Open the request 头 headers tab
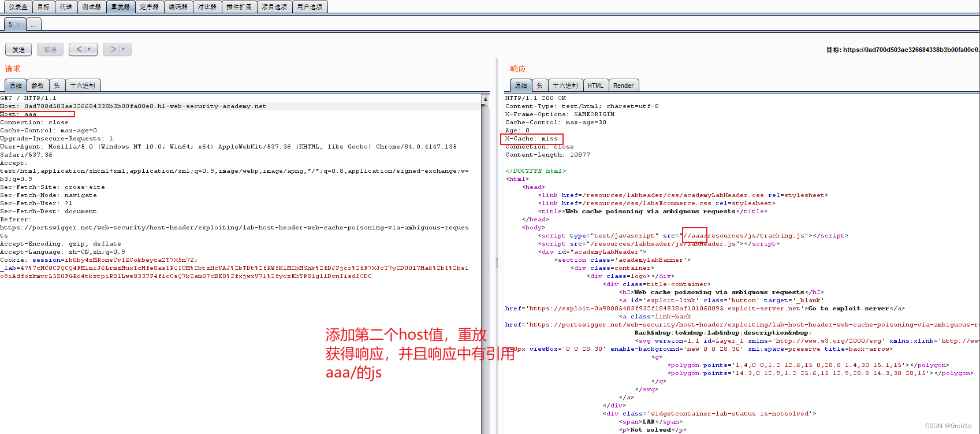 point(57,86)
